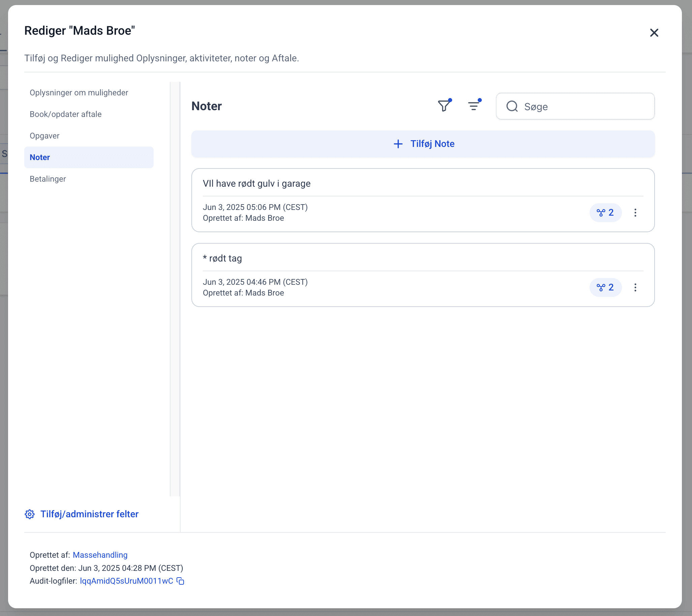The width and height of the screenshot is (692, 616).
Task: Copy the audit log ID
Action: pos(181,581)
